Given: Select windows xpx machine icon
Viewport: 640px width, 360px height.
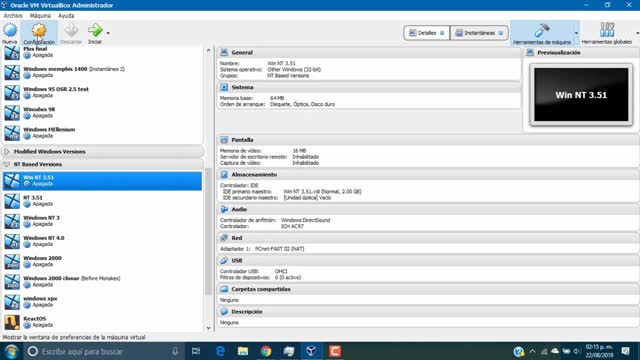Looking at the screenshot, I should point(12,302).
